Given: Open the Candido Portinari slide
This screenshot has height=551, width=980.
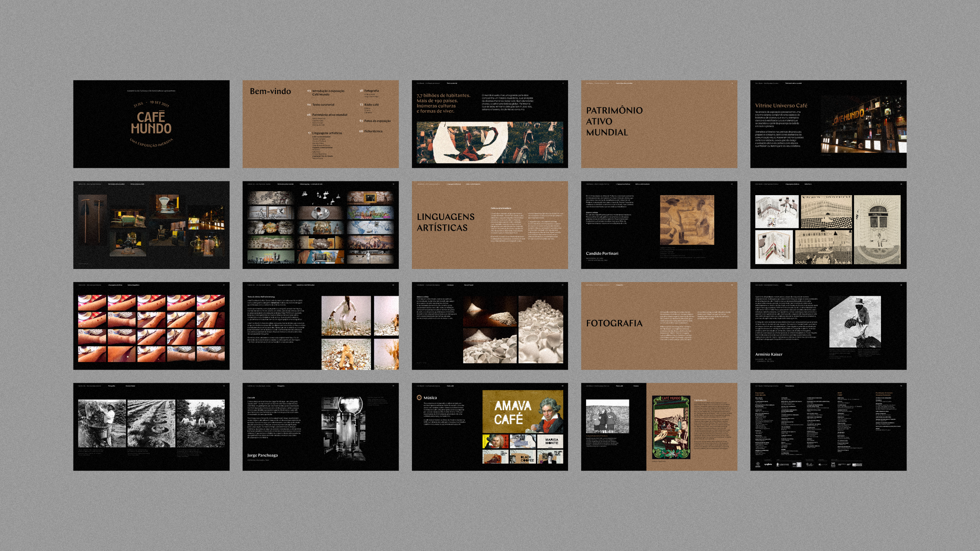Looking at the screenshot, I should pos(659,225).
